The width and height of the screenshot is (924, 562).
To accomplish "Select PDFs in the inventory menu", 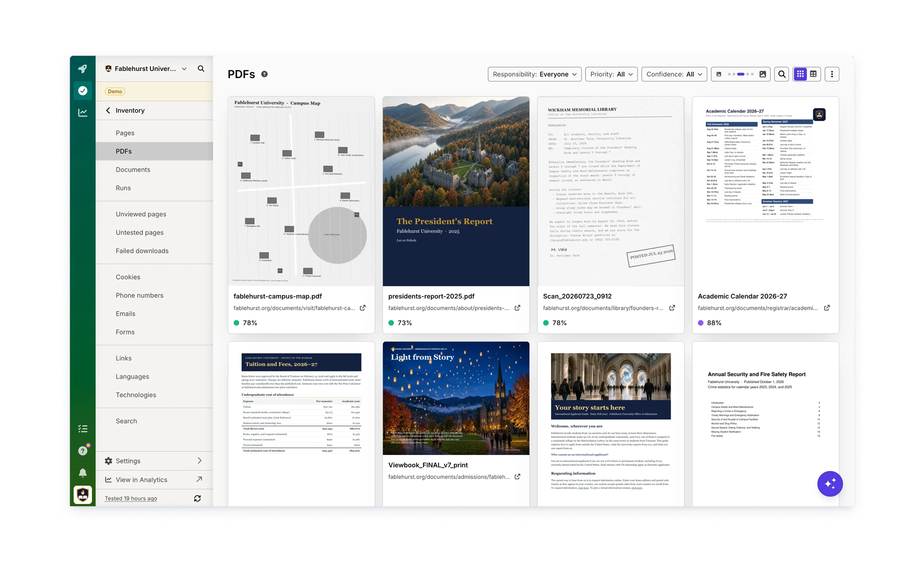I will pos(154,151).
